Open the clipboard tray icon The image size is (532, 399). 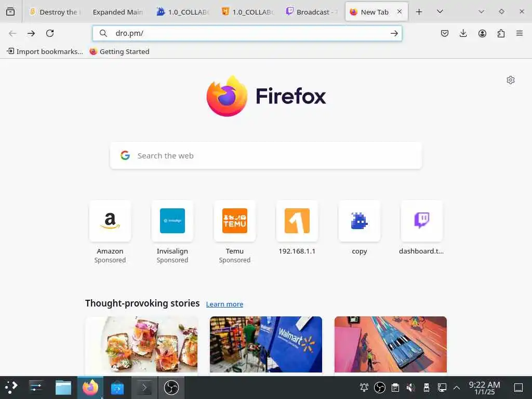(395, 388)
